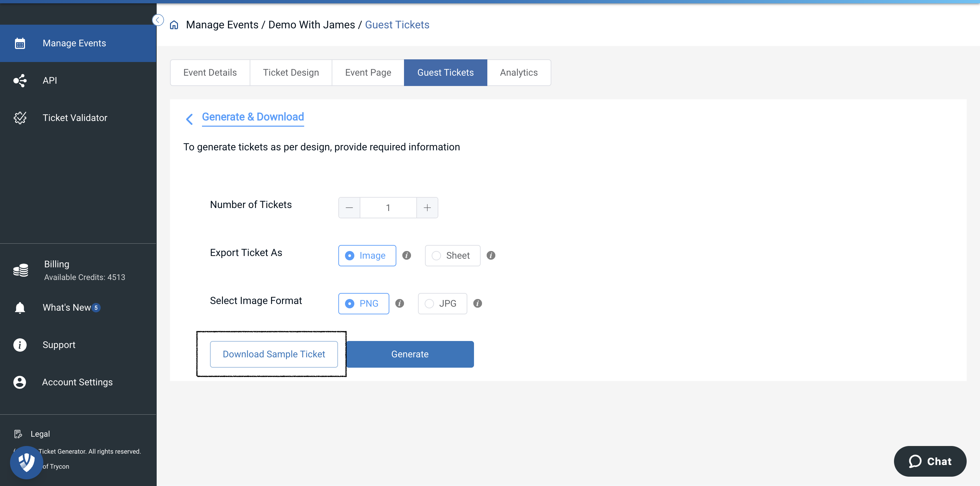Switch to the Ticket Design tab

tap(291, 73)
